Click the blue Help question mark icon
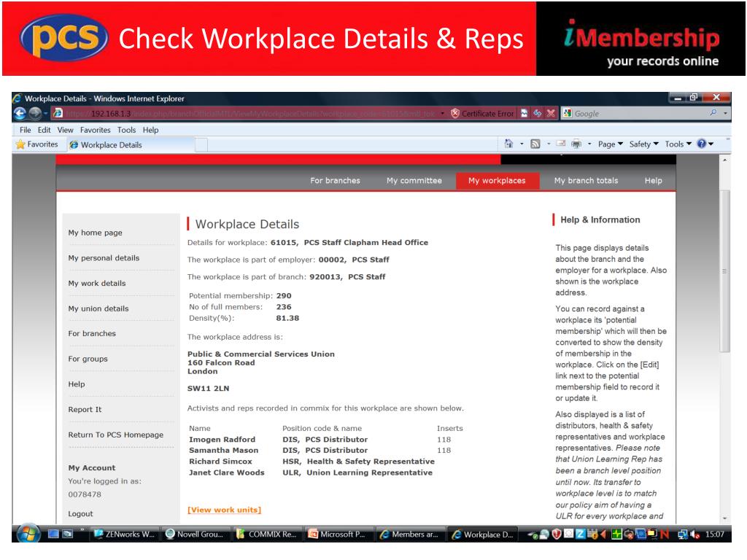 701,144
